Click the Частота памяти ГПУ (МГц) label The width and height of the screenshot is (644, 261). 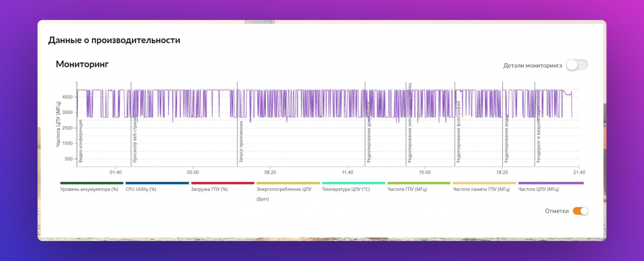click(481, 190)
